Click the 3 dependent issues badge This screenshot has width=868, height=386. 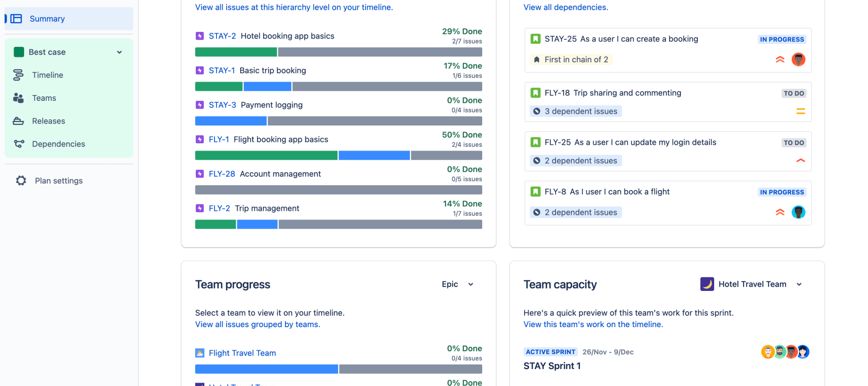pos(576,111)
